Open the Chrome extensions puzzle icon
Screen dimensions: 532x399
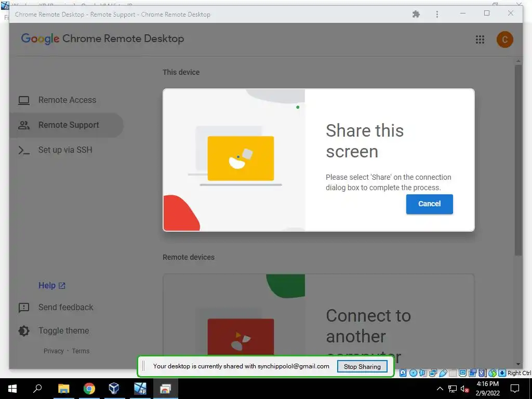[416, 14]
